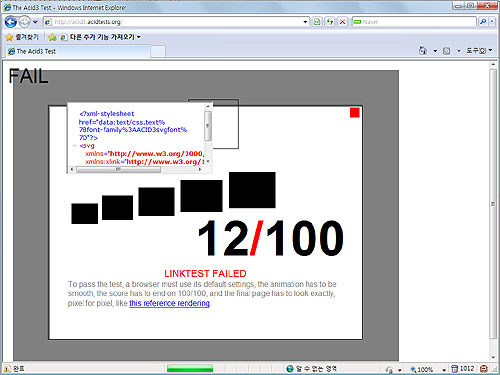Screen dimensions: 500x375
Task: Click the red square in page corner
Action: (355, 113)
